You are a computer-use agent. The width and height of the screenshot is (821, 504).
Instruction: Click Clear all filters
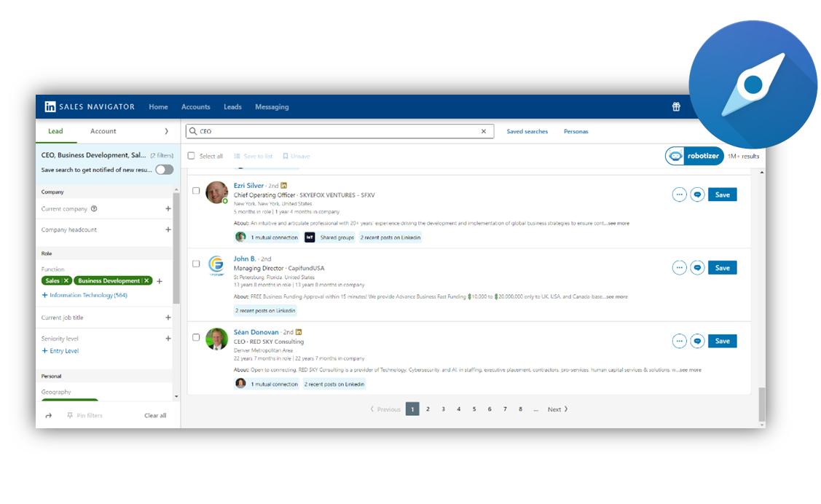point(155,416)
